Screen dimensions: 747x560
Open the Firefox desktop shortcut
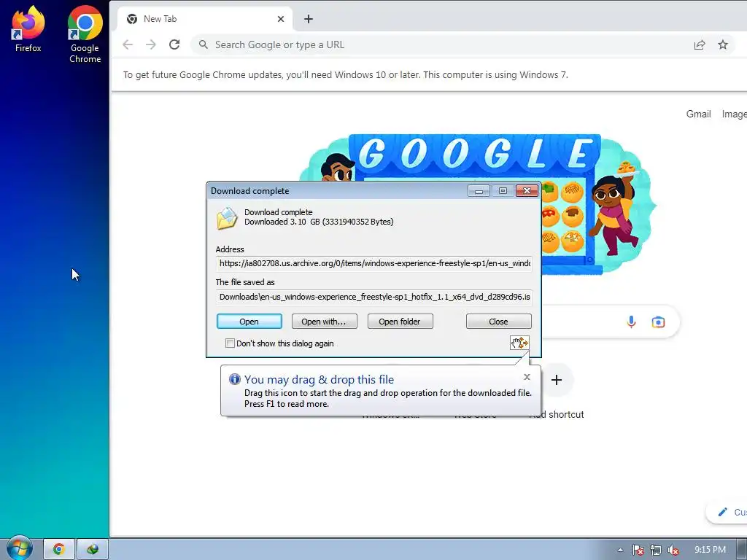click(28, 29)
